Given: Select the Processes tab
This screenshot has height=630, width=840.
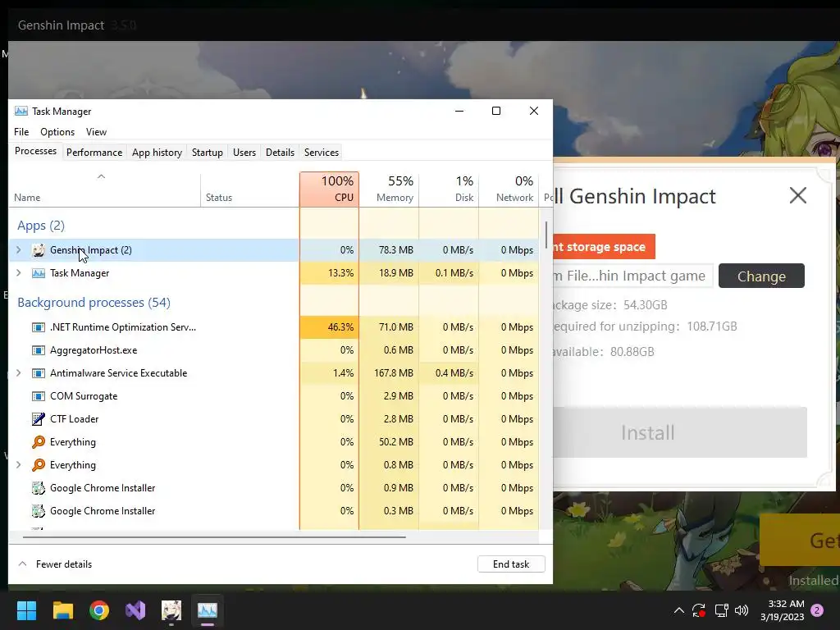Looking at the screenshot, I should [x=36, y=152].
